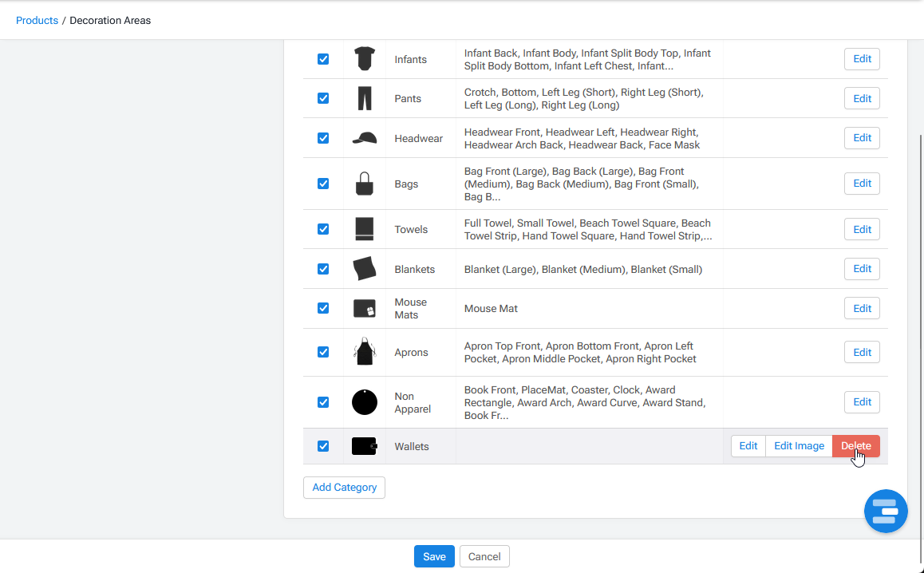The image size is (924, 573).
Task: Edit the Towels category
Action: [862, 229]
